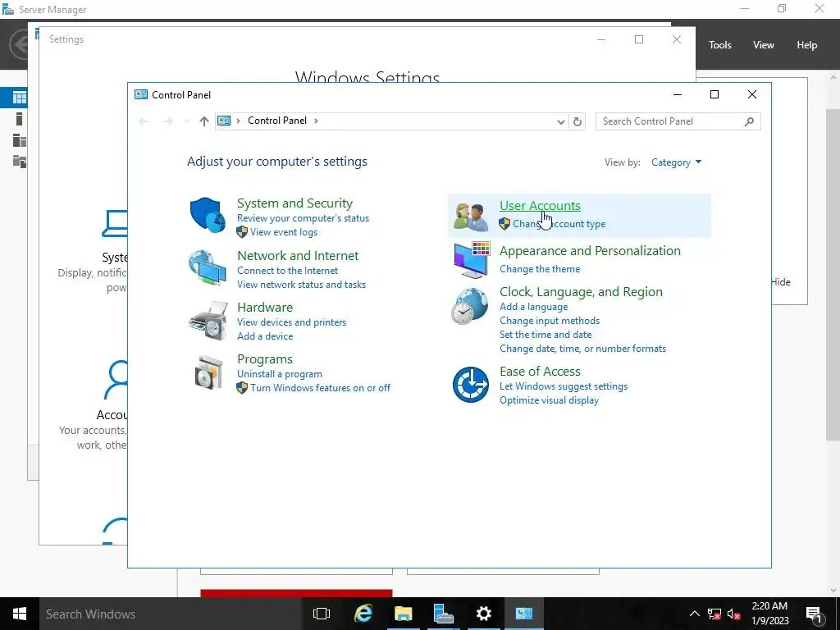Click the muted volume tray icon

[734, 614]
